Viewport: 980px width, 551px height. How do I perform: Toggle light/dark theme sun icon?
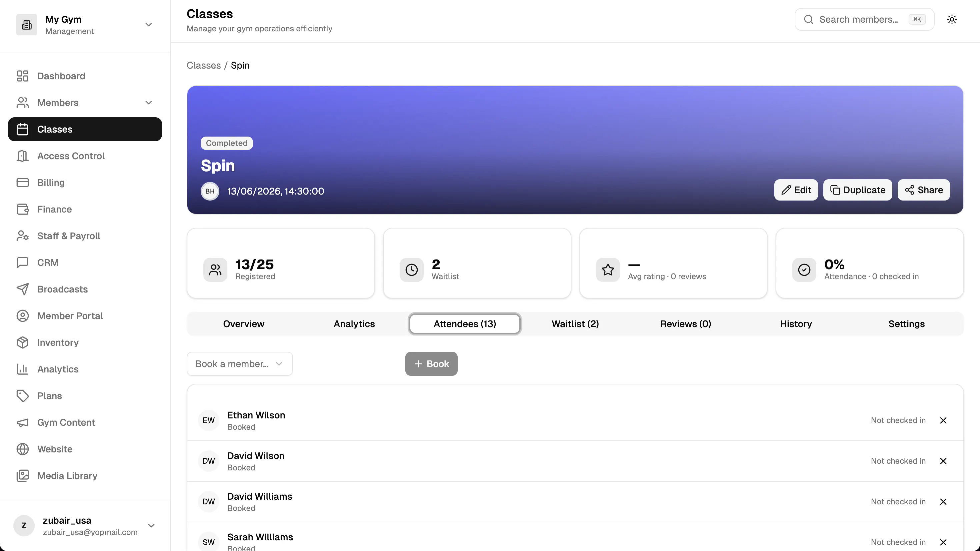click(952, 19)
